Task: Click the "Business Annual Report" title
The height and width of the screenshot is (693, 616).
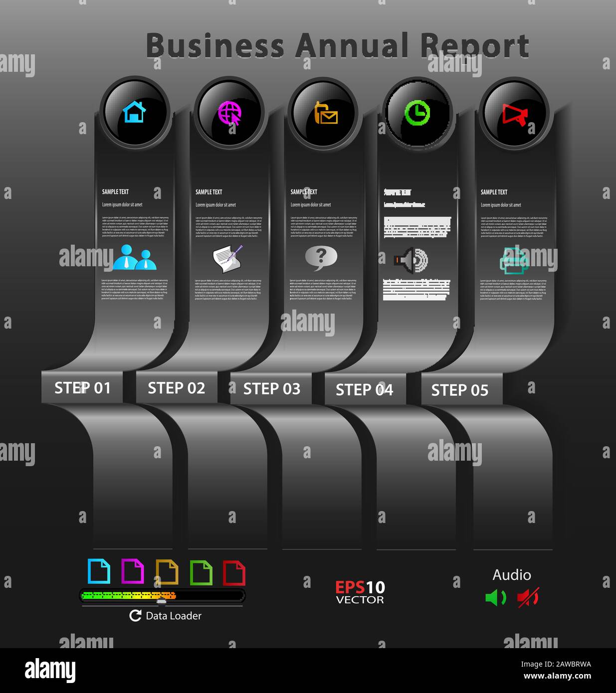Action: coord(337,45)
